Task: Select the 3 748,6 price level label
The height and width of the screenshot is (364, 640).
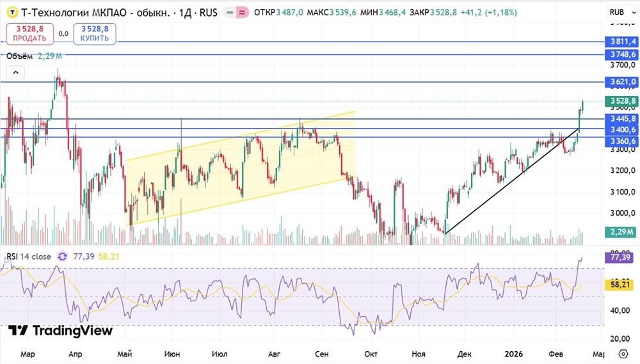Action: coord(621,54)
